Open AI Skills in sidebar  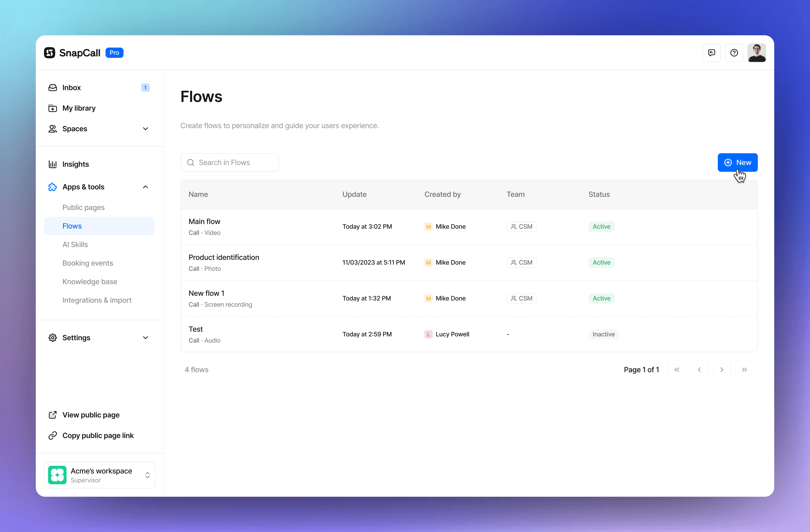pos(75,244)
